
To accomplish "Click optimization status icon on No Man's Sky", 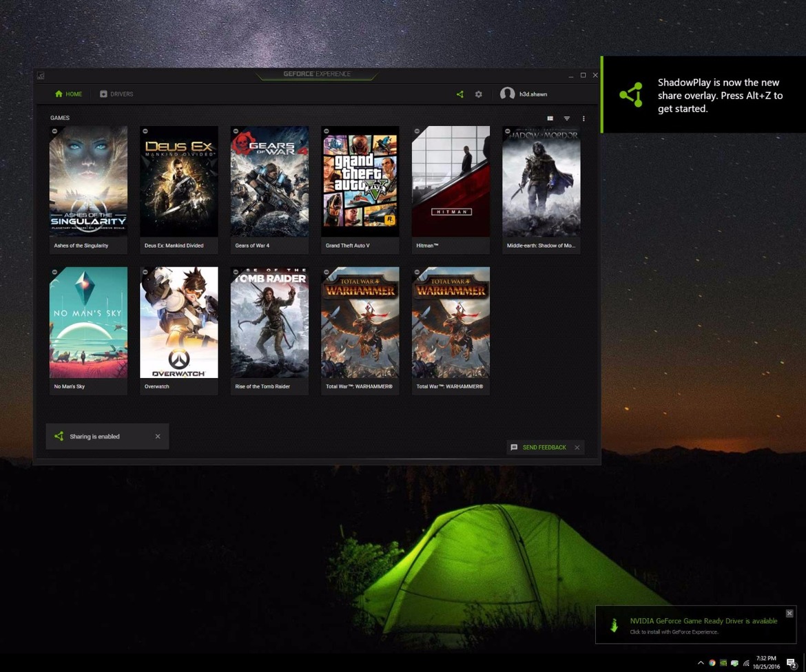I will [54, 272].
